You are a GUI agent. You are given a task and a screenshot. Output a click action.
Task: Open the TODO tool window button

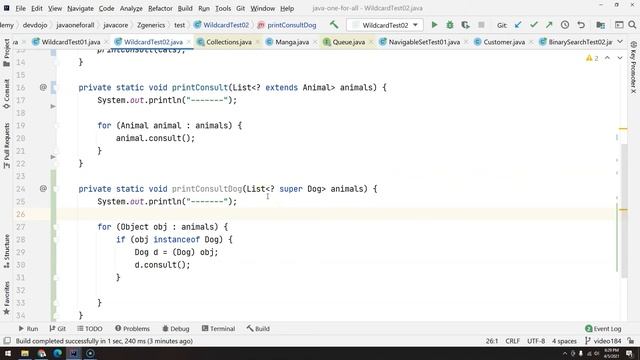90,329
